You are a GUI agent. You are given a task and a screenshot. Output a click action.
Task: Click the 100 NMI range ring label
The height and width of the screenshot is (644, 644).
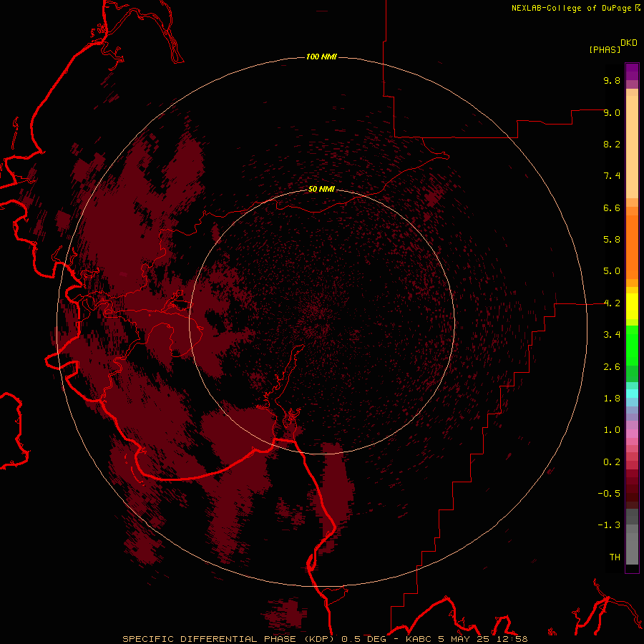(321, 57)
